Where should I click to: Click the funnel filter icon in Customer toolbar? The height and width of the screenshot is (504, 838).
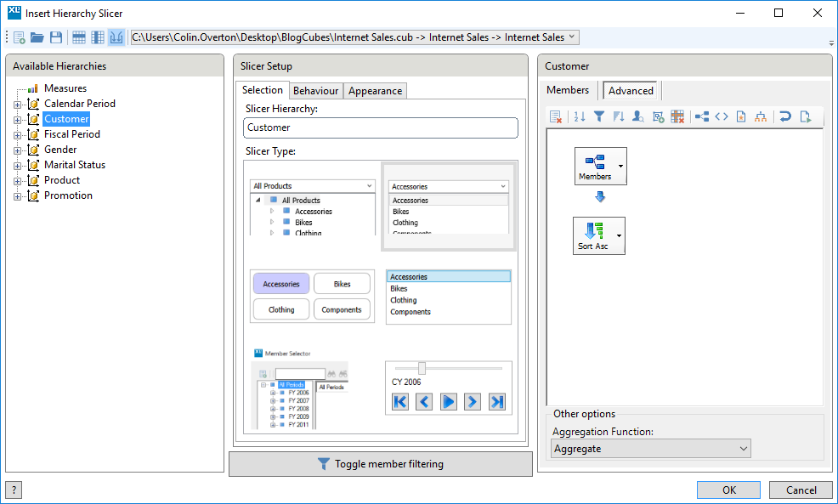(599, 116)
